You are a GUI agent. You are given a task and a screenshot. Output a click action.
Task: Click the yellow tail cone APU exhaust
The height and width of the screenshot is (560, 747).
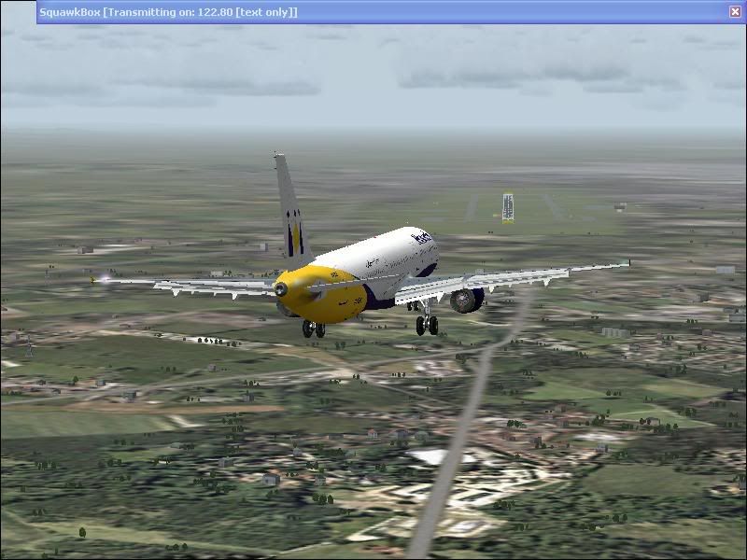(x=281, y=289)
